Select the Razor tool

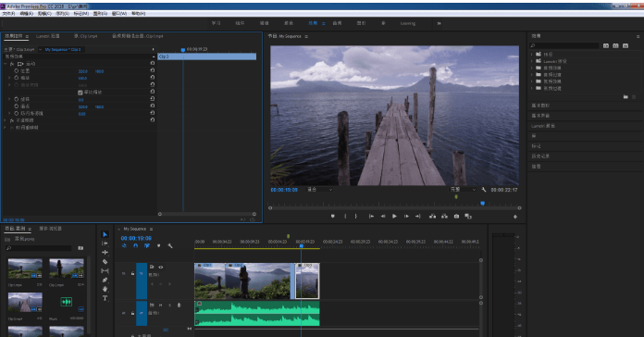[x=105, y=261]
